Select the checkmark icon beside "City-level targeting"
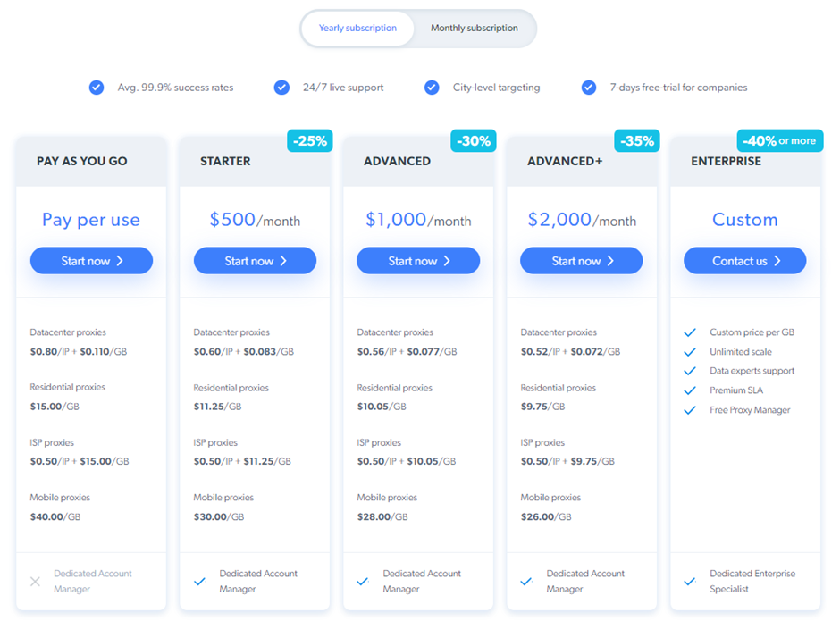840x638 pixels. point(432,88)
